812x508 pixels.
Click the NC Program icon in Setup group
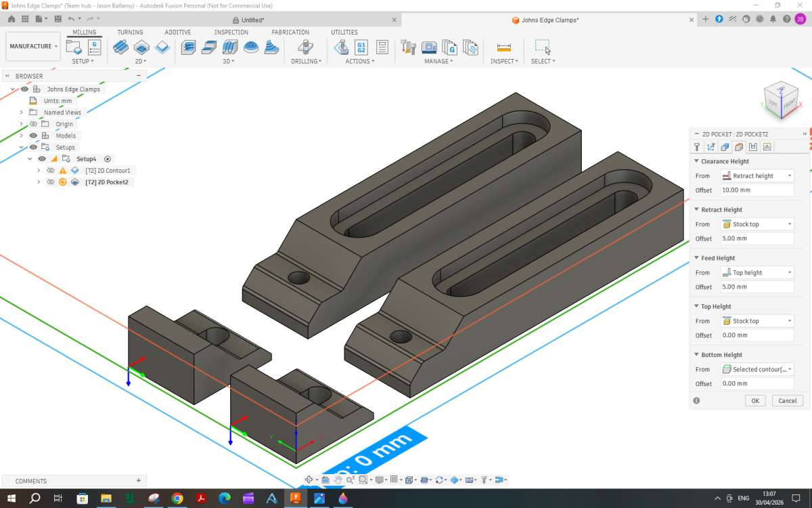click(94, 47)
